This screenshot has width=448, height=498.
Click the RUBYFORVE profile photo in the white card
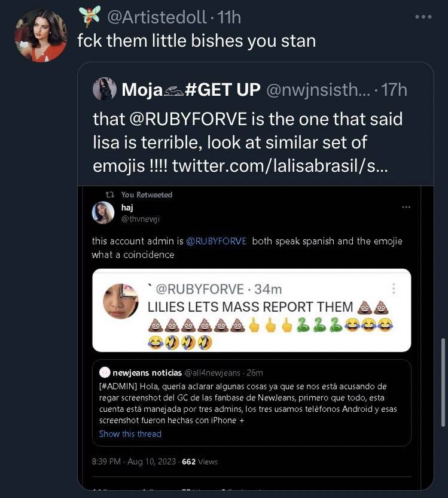coord(121,301)
